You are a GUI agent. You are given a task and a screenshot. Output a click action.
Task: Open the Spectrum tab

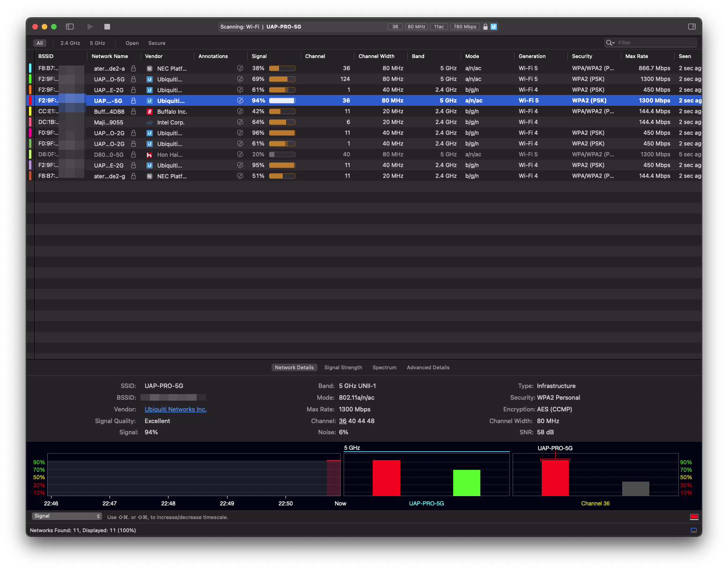click(x=384, y=367)
